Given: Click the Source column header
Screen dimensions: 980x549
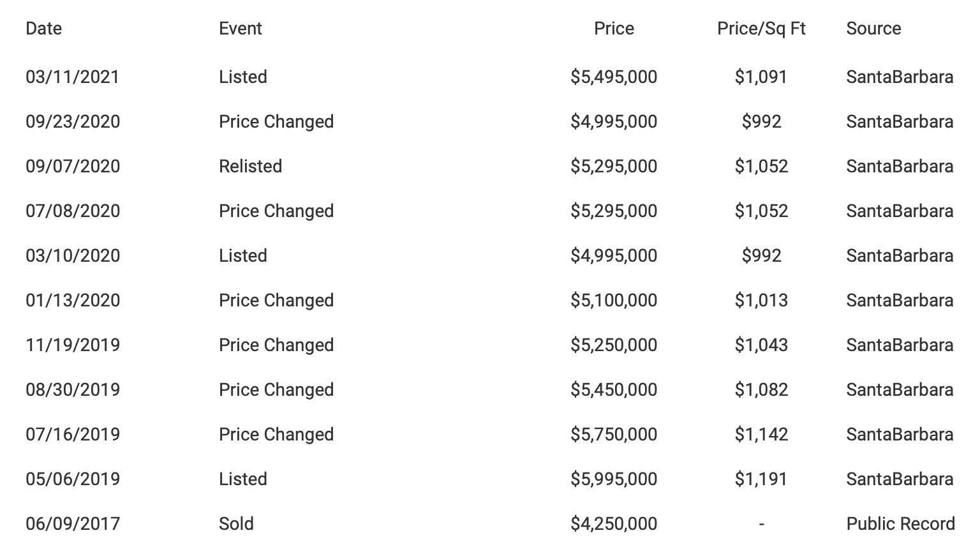Looking at the screenshot, I should pos(873,29).
